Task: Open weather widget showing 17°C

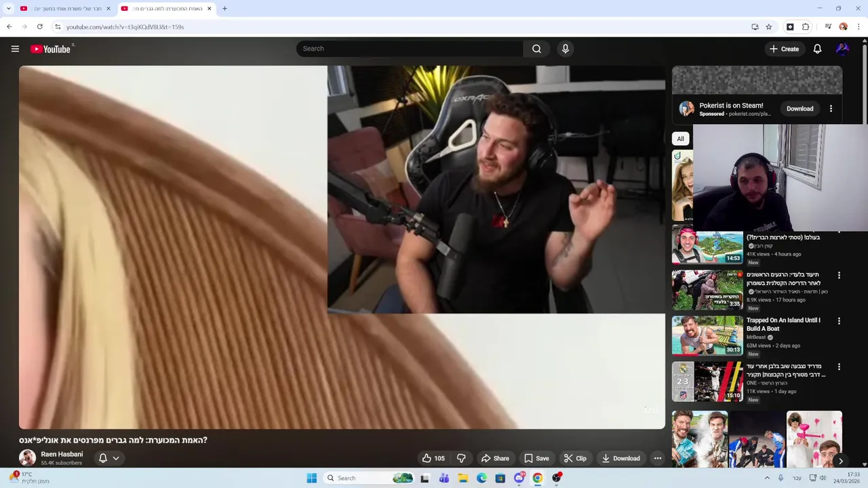Action: coord(28,478)
